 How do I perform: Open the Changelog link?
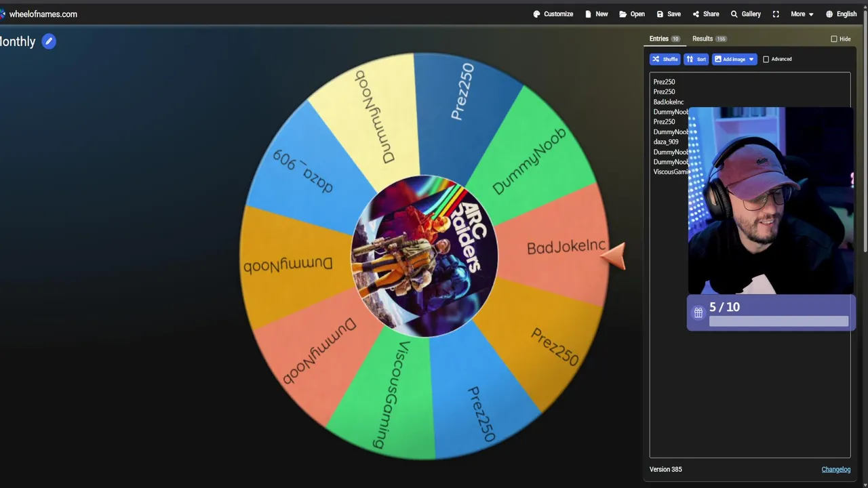click(x=835, y=469)
